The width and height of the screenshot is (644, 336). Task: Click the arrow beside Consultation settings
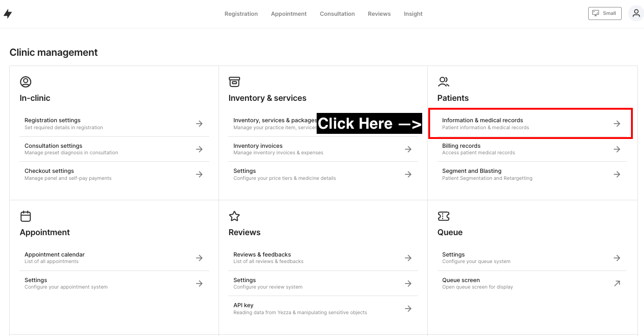(199, 149)
